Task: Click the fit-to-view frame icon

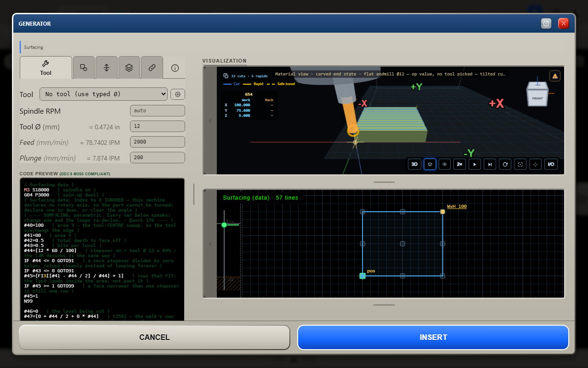Action: point(520,164)
